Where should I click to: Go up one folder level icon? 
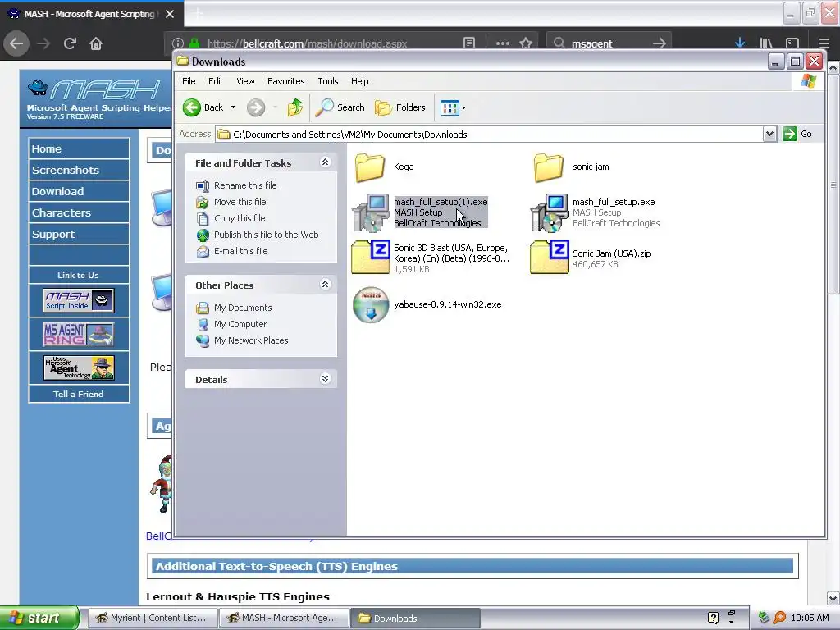294,107
